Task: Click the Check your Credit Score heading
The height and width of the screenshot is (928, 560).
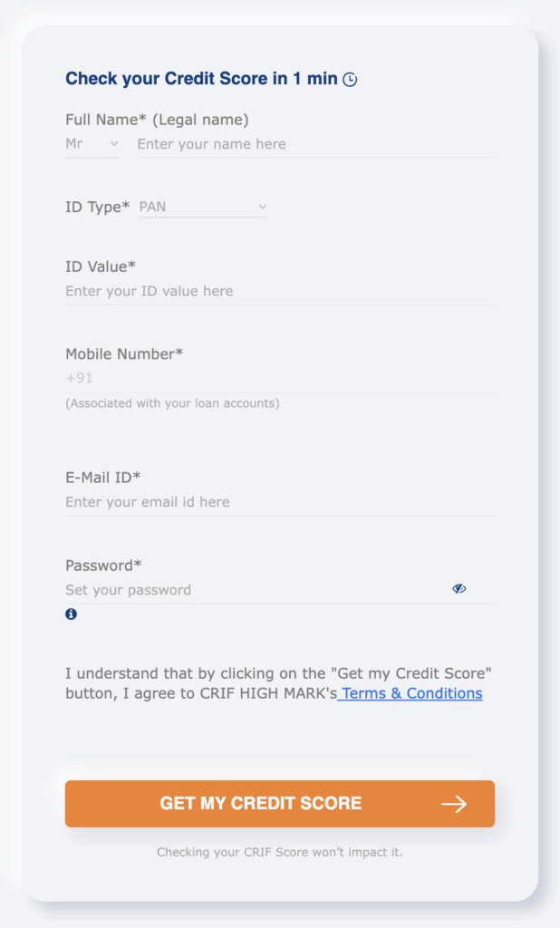Action: pos(203,79)
